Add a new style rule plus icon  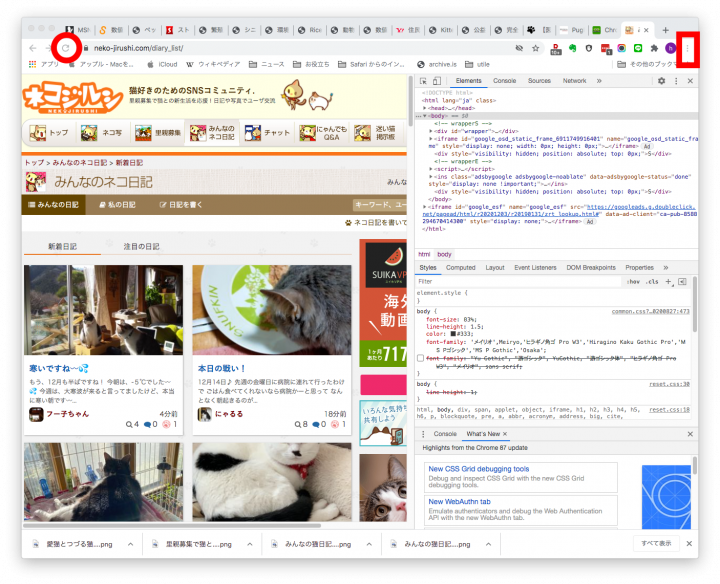tap(669, 281)
